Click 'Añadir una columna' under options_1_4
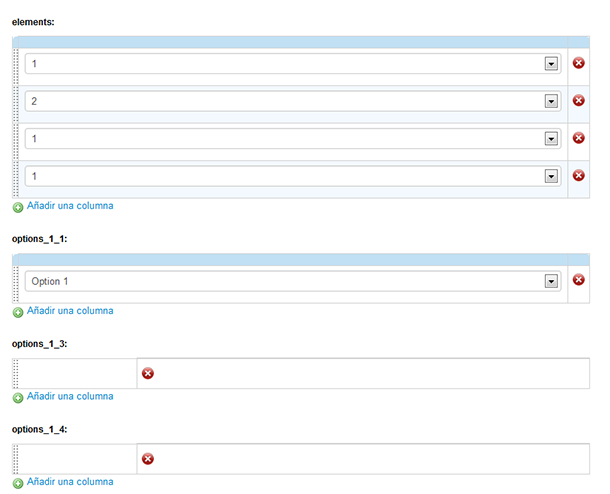 (x=70, y=482)
